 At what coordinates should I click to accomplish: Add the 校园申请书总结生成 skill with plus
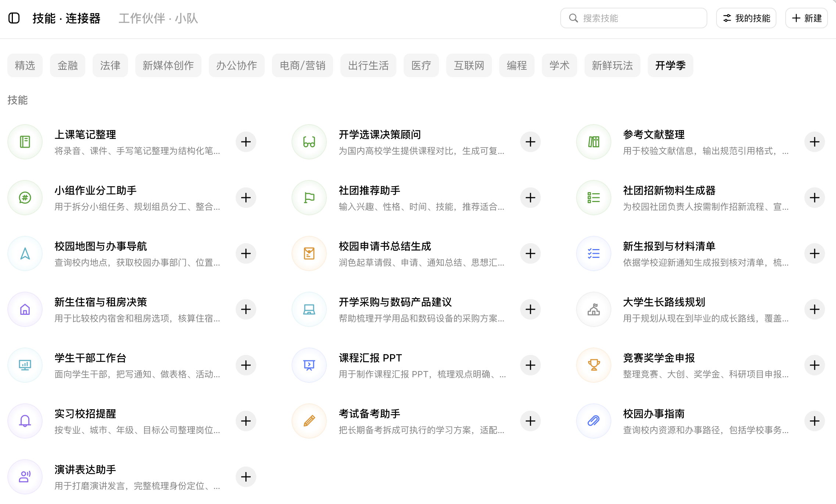coord(530,253)
